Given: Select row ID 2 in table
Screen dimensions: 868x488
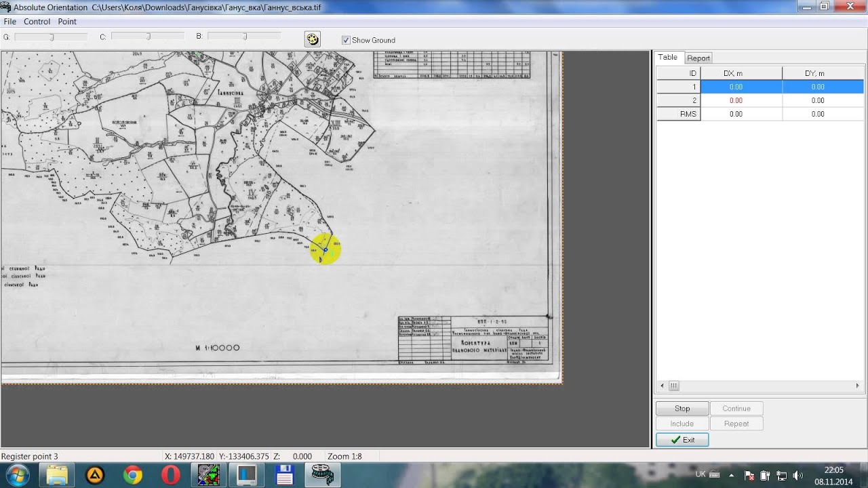Looking at the screenshot, I should tap(678, 100).
